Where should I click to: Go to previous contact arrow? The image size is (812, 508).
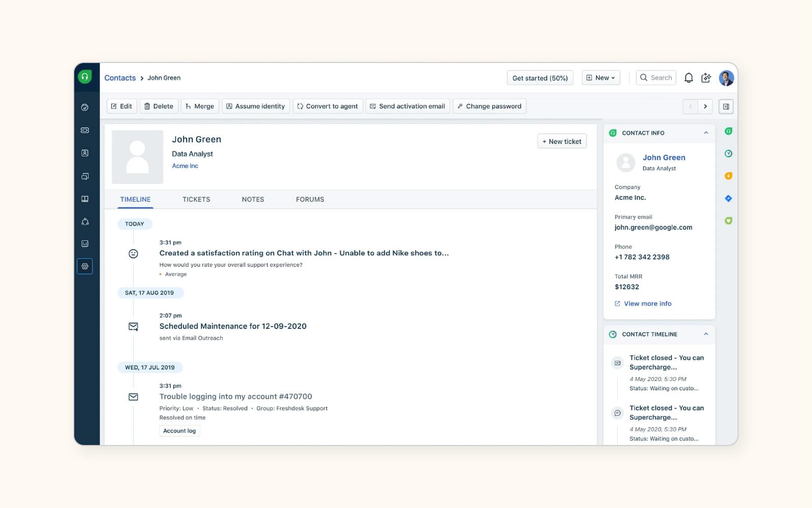(690, 106)
